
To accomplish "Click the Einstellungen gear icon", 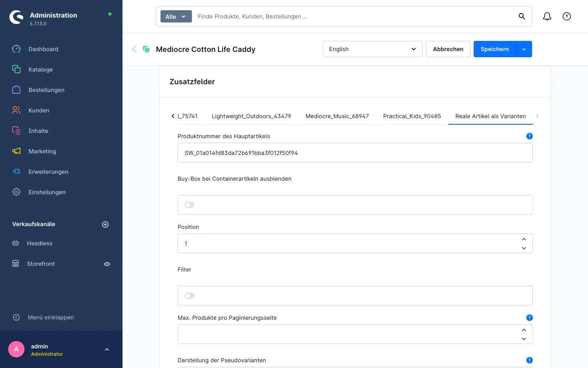I will (16, 192).
